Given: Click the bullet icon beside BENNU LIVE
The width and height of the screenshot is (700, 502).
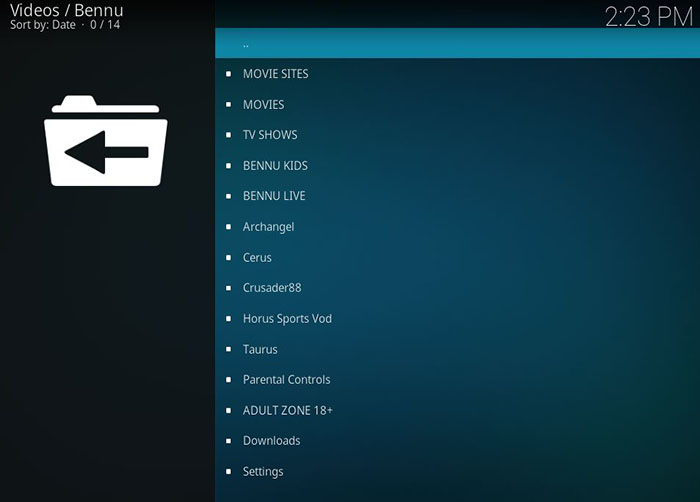Looking at the screenshot, I should pos(229,196).
